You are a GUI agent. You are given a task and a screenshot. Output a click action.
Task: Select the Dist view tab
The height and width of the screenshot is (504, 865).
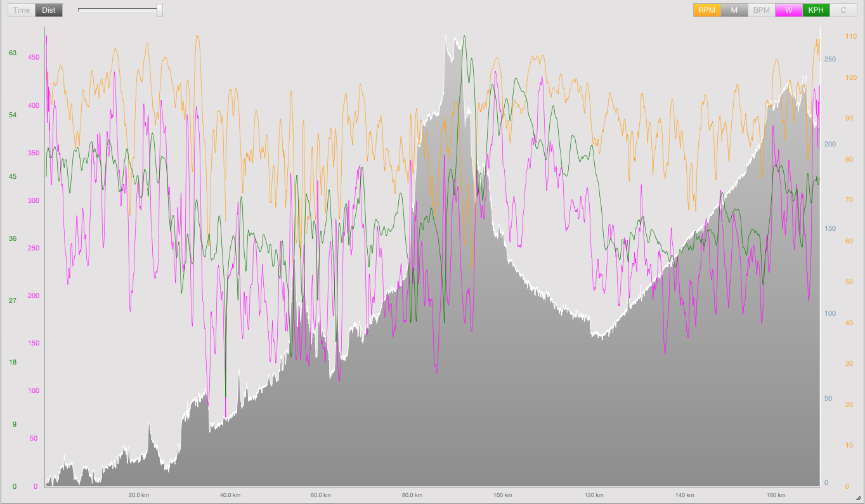(48, 10)
